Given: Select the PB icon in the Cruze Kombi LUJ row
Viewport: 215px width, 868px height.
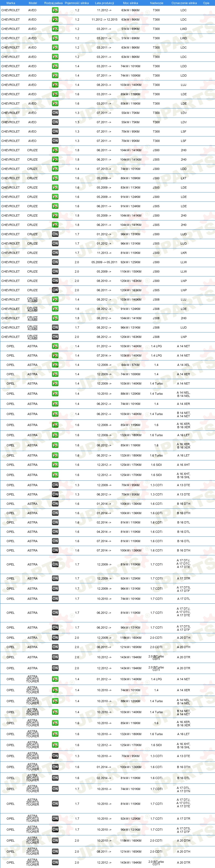Looking at the screenshot, I should 55,299.
